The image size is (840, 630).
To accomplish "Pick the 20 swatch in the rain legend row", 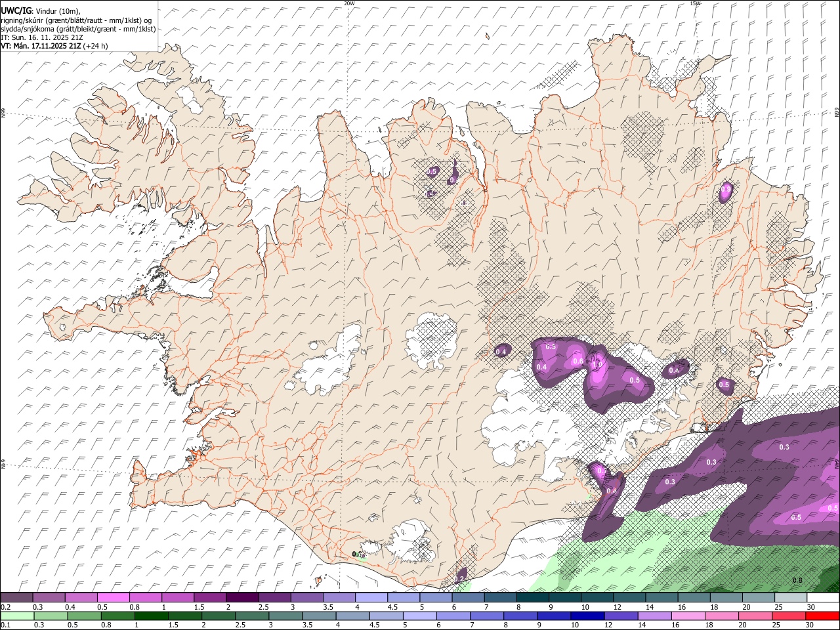I will tap(755, 616).
